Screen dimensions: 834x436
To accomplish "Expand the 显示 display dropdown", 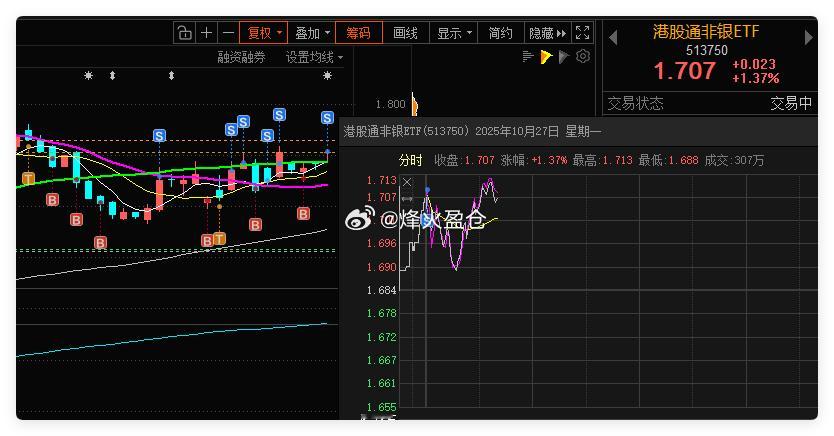I will pos(454,33).
